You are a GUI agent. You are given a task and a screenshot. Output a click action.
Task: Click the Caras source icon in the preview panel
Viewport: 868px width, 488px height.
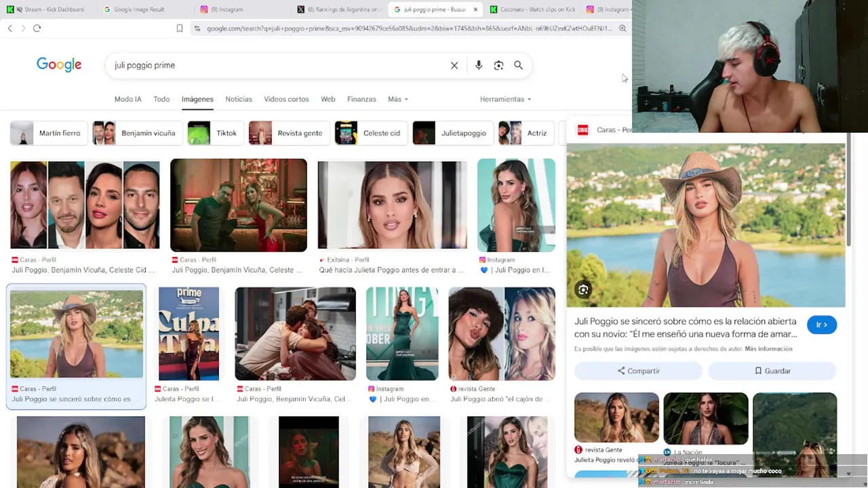click(583, 129)
